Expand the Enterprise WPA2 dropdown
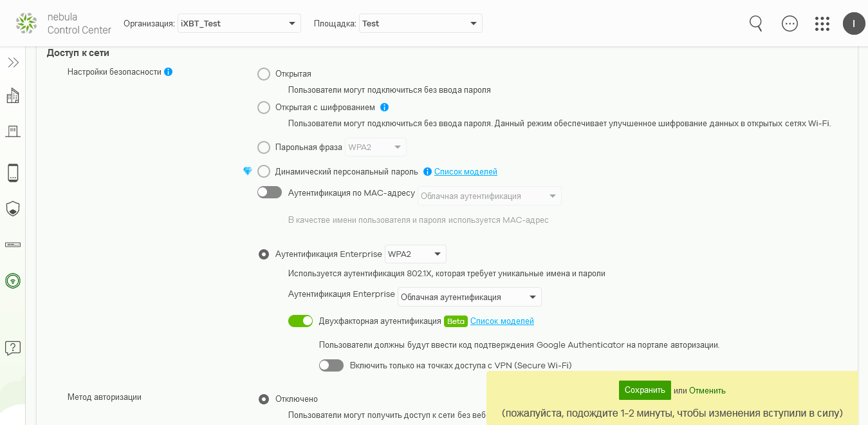This screenshot has height=425, width=868. (x=416, y=254)
